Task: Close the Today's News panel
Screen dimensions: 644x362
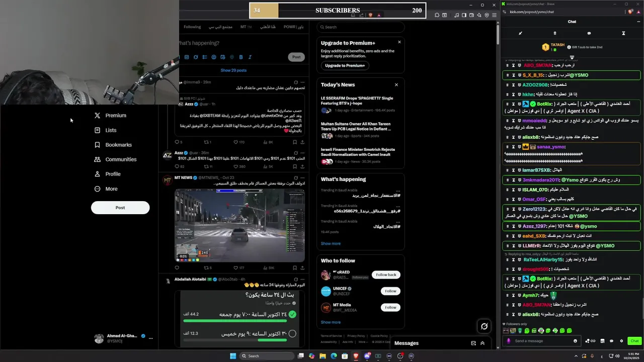Action: (x=396, y=85)
